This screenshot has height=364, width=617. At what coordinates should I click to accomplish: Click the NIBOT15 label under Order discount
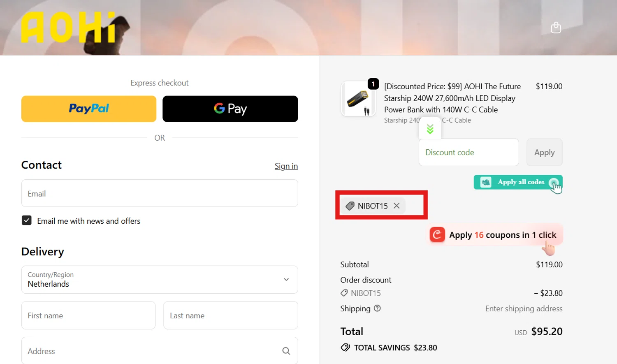coord(366,293)
